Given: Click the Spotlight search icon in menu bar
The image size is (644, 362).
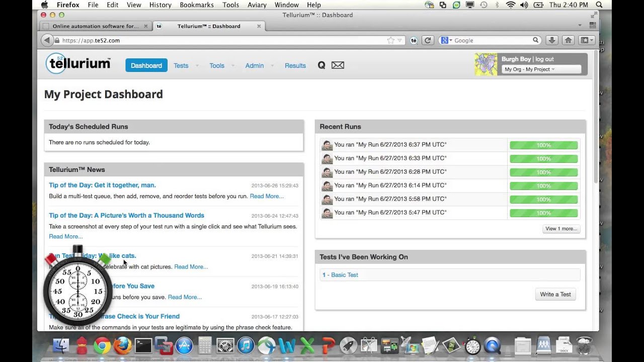Looking at the screenshot, I should 599,5.
